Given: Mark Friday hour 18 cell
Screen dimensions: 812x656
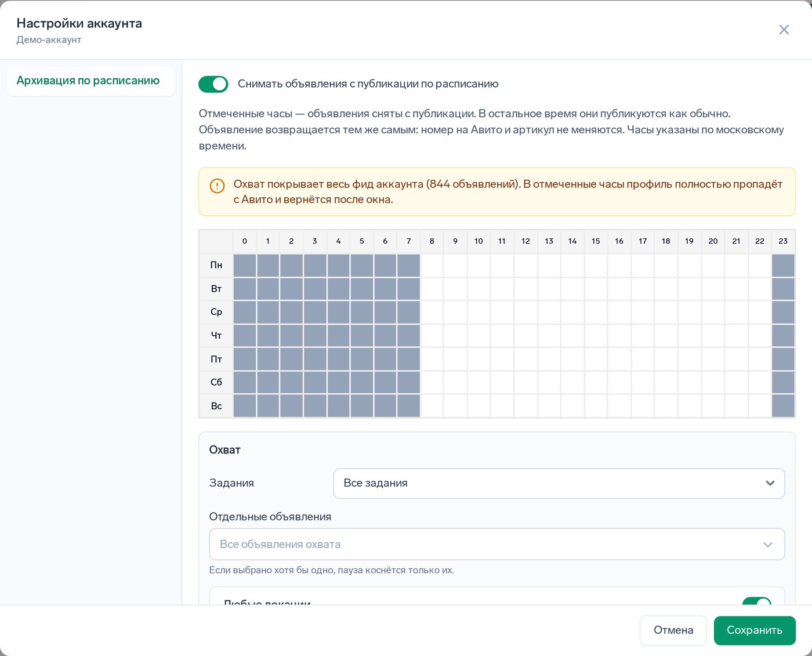Looking at the screenshot, I should pos(666,359).
